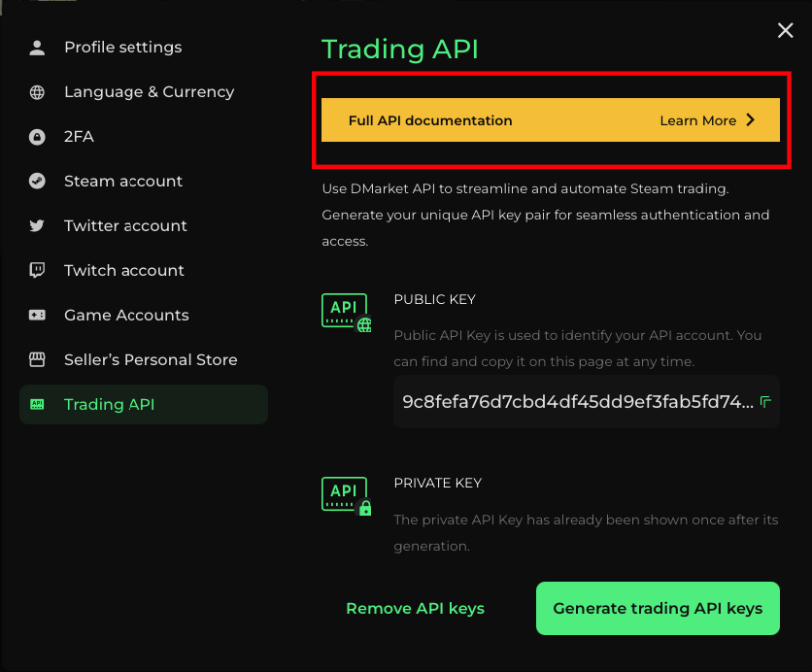
Task: Click the Seller's Personal Store shop icon
Action: point(37,359)
